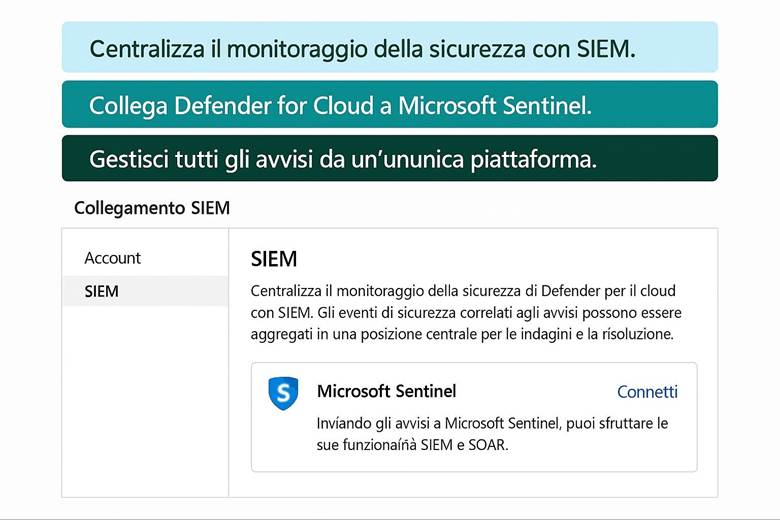Click empty space in the left navigation below SIEM
Image resolution: width=780 pixels, height=520 pixels.
pyautogui.click(x=145, y=400)
